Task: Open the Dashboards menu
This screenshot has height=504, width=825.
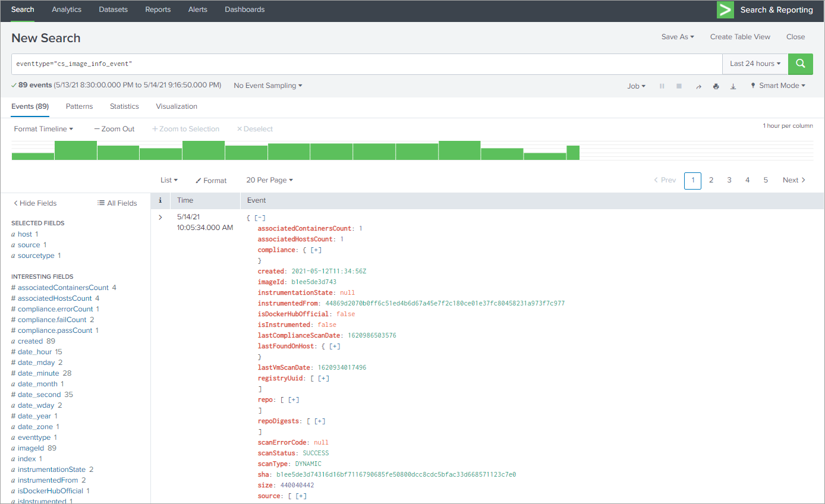Action: (244, 9)
